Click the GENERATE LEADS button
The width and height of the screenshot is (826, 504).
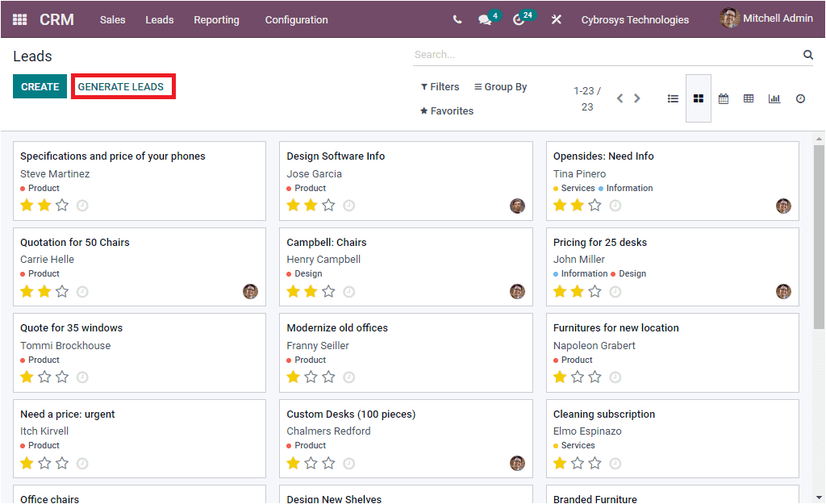pyautogui.click(x=123, y=85)
